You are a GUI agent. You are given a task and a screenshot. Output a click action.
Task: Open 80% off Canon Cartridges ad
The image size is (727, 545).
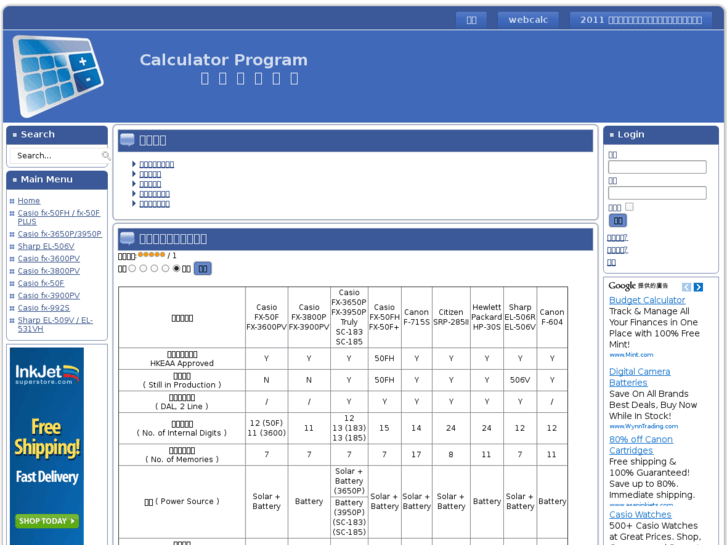641,445
